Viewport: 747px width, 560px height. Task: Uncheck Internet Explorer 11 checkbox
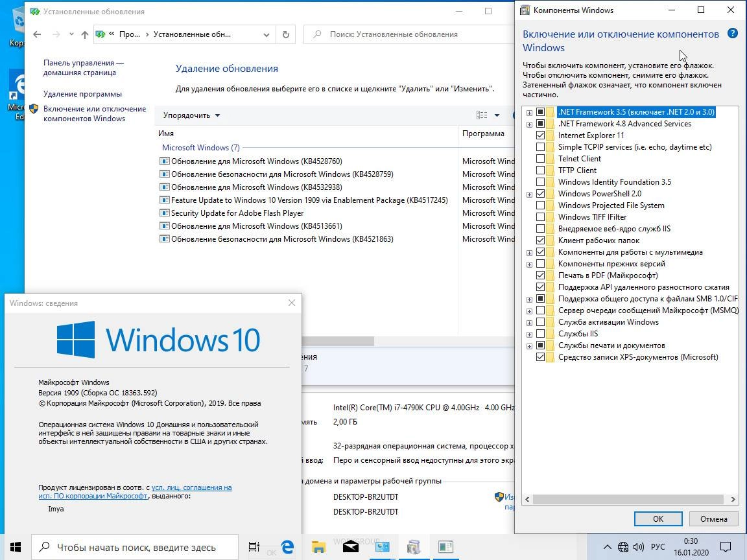[x=540, y=135]
